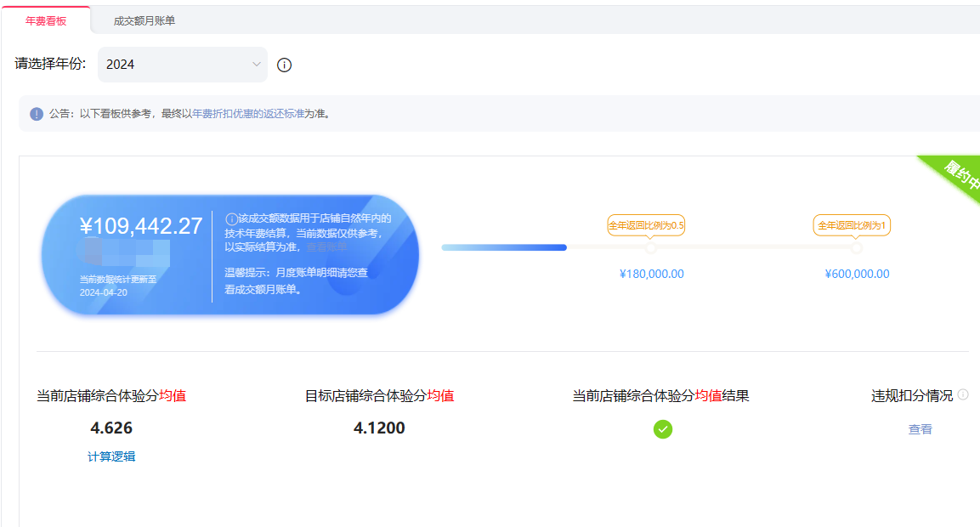Click the 全年返回比例为0.5 milestone bubble

[x=646, y=225]
